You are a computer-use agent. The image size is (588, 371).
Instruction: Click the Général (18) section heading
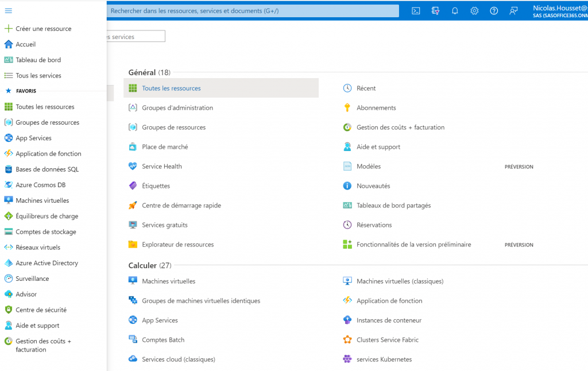(x=149, y=72)
